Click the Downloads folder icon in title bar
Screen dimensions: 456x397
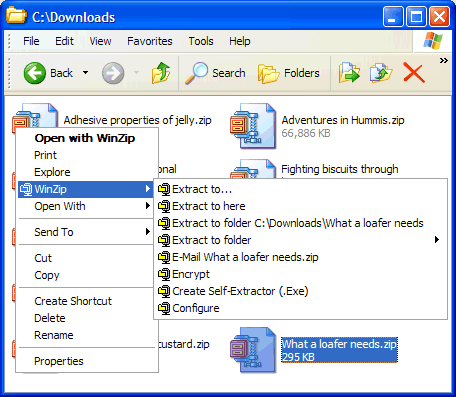coord(16,16)
